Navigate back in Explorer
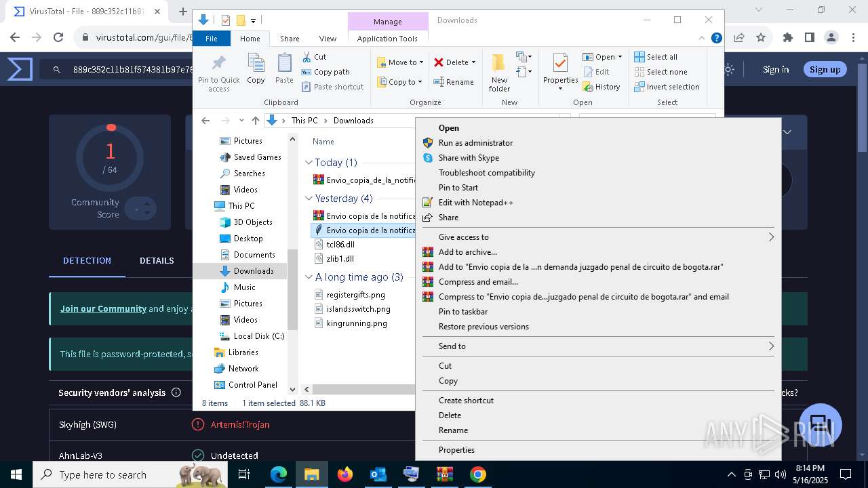Screen dimensions: 868x488 click(205, 121)
